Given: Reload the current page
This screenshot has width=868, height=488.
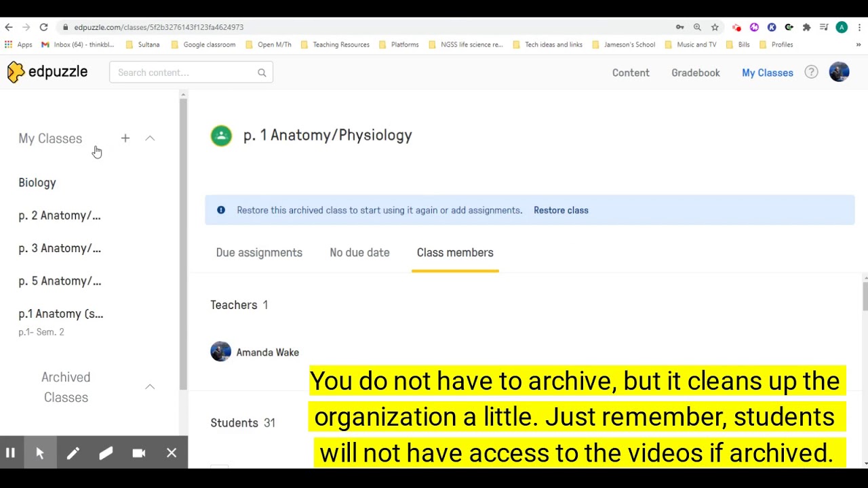Looking at the screenshot, I should [x=44, y=27].
